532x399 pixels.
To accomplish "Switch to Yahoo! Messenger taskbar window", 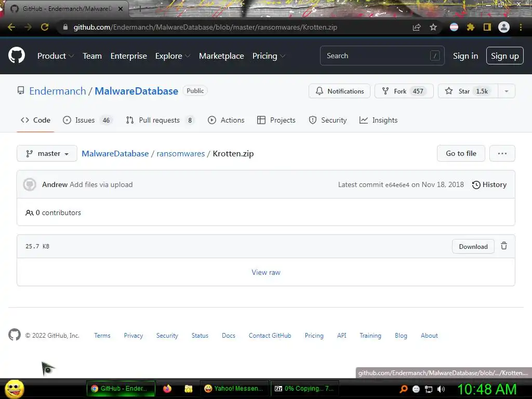I will 234,389.
